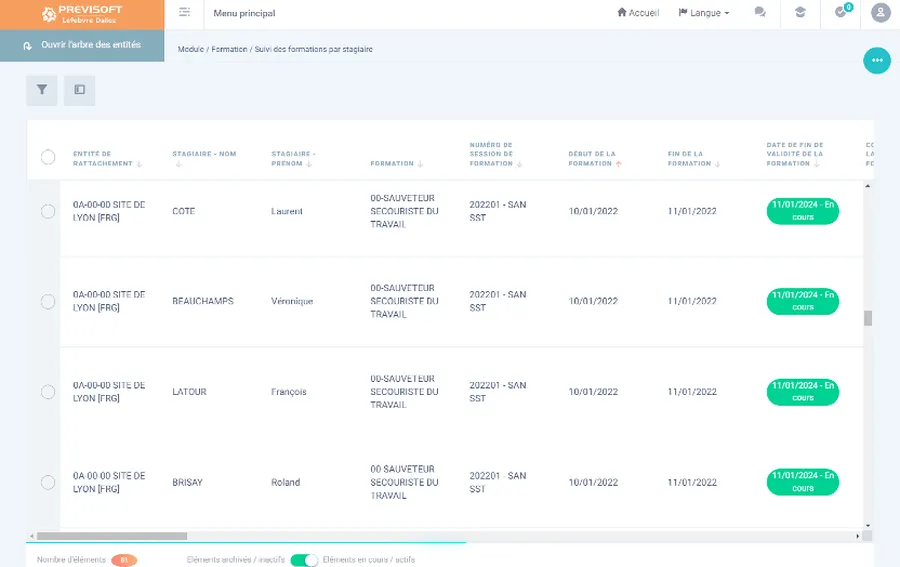Open the column layout panel icon
The width and height of the screenshot is (900, 567).
pyautogui.click(x=79, y=90)
